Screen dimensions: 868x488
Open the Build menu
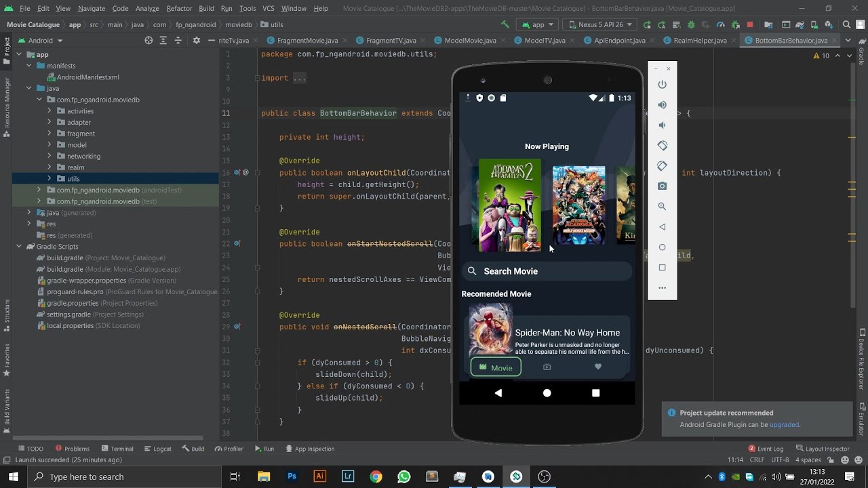pyautogui.click(x=206, y=8)
